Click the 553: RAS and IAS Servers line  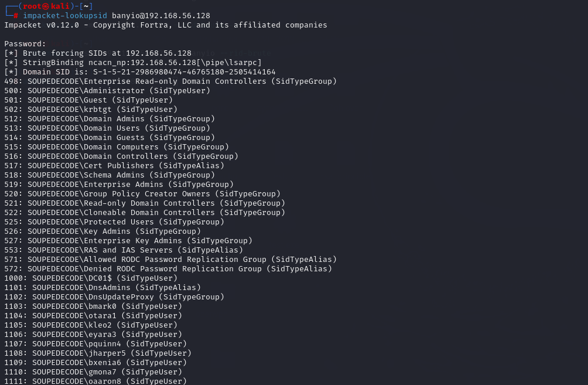pyautogui.click(x=124, y=250)
